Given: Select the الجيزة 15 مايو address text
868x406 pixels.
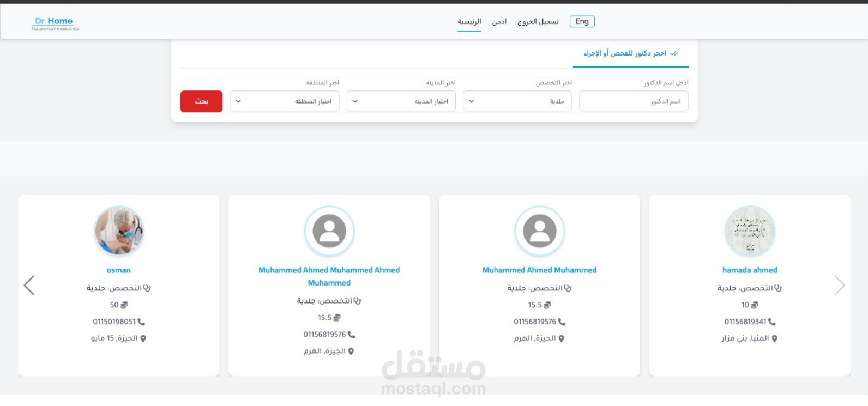Looking at the screenshot, I should (114, 338).
